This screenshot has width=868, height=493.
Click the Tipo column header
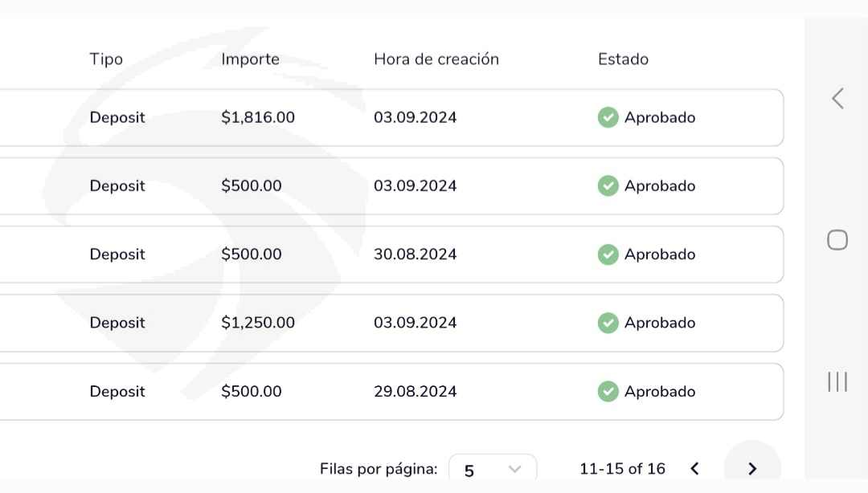(x=106, y=59)
